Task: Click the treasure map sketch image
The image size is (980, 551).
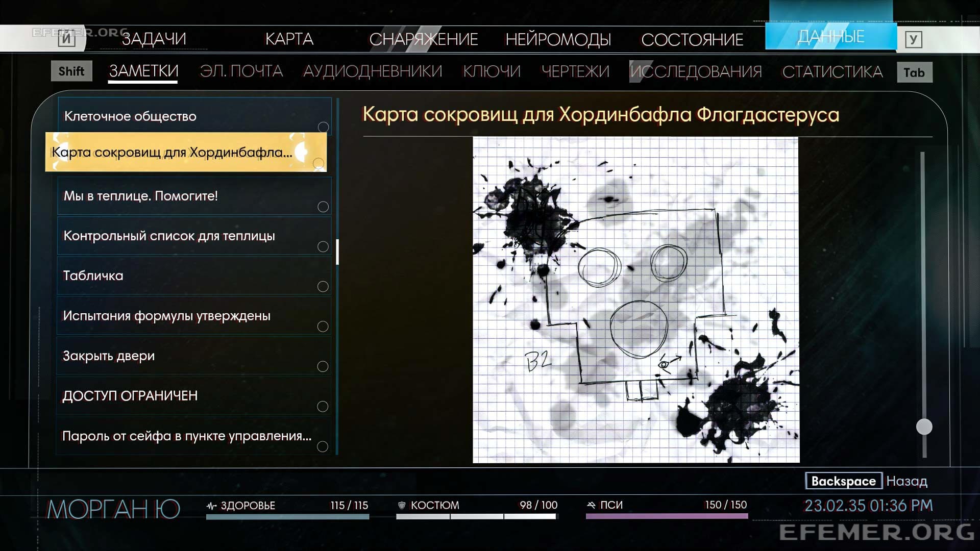Action: pos(636,300)
